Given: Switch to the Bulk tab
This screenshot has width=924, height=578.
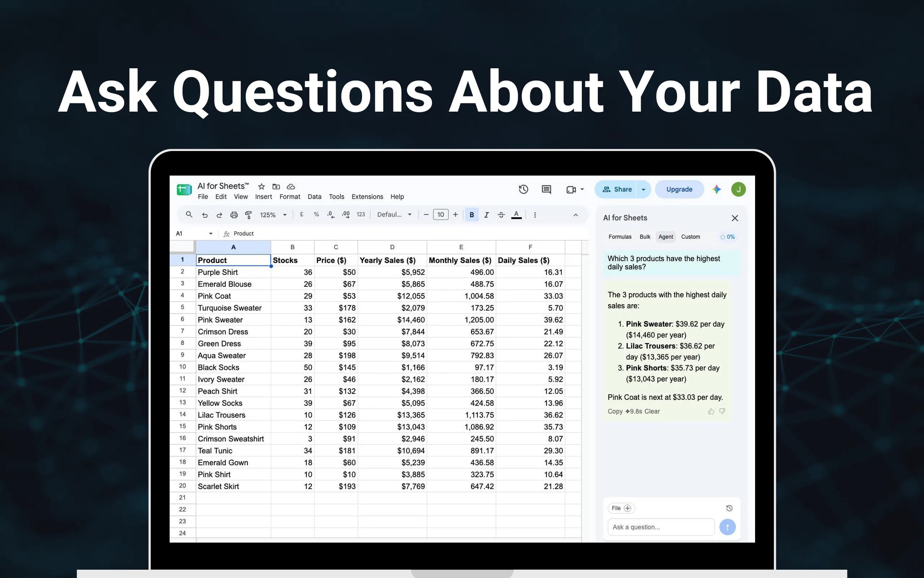Looking at the screenshot, I should point(645,237).
